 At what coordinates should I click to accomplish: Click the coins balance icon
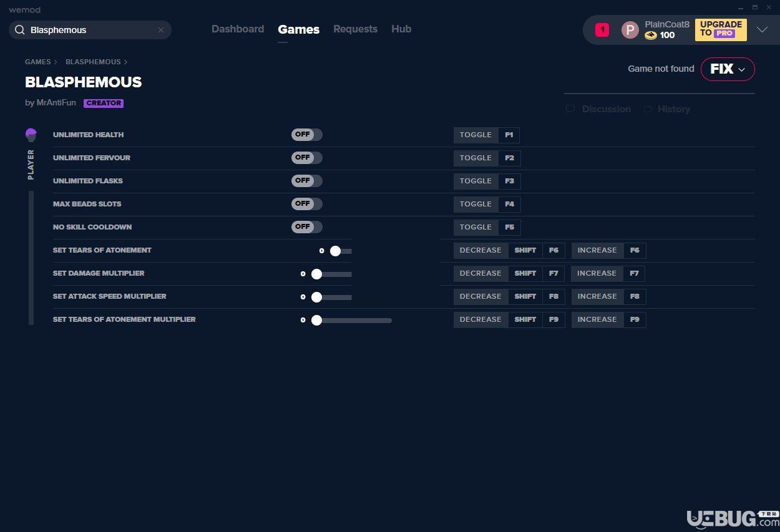[x=651, y=36]
